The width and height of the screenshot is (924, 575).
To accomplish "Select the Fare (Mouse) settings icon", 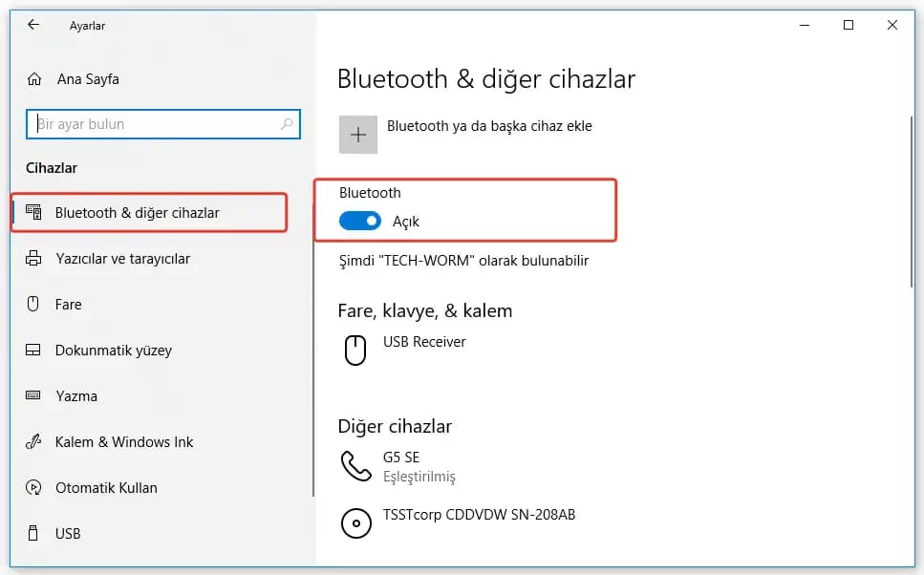I will (x=32, y=304).
